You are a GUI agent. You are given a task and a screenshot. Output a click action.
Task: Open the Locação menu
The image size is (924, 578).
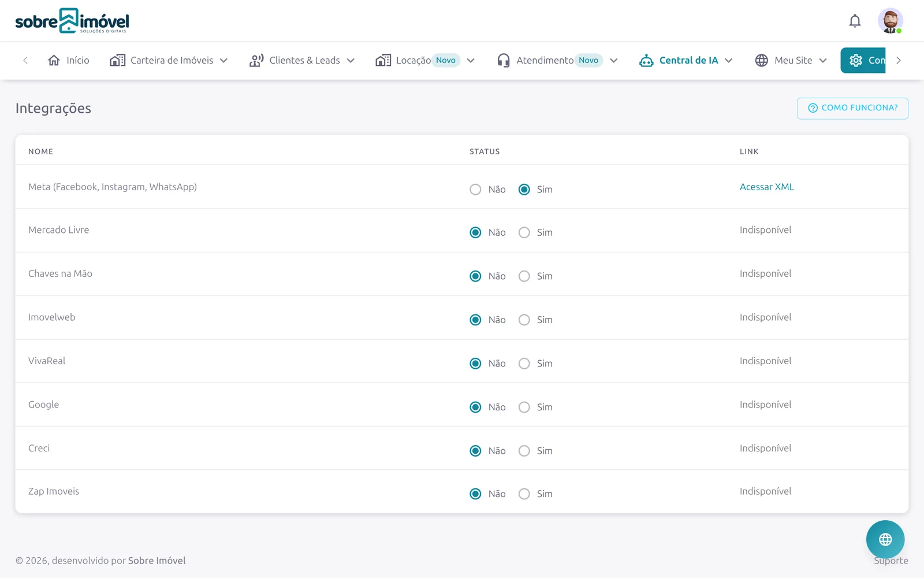425,60
